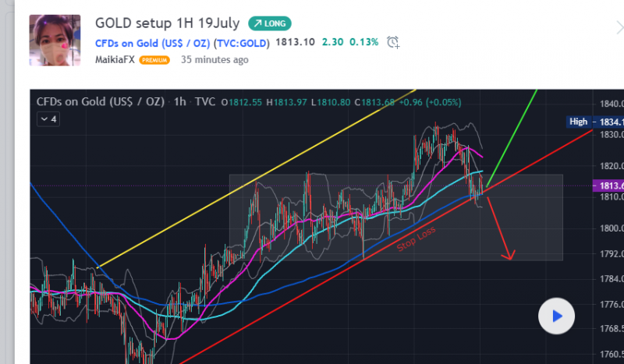Expand the collapsed indicators legend showing 4
Image resolution: width=624 pixels, height=364 pixels.
[48, 119]
